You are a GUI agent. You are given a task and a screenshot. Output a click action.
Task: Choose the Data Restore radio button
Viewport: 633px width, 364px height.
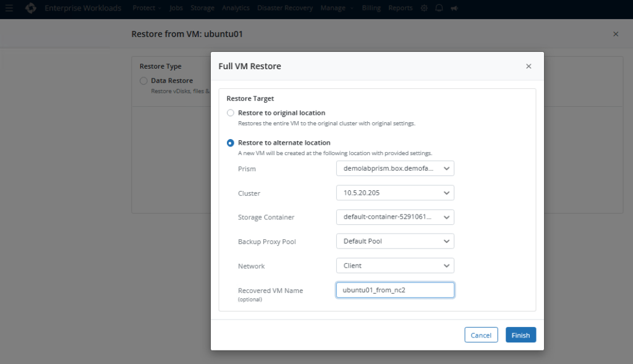(x=143, y=81)
